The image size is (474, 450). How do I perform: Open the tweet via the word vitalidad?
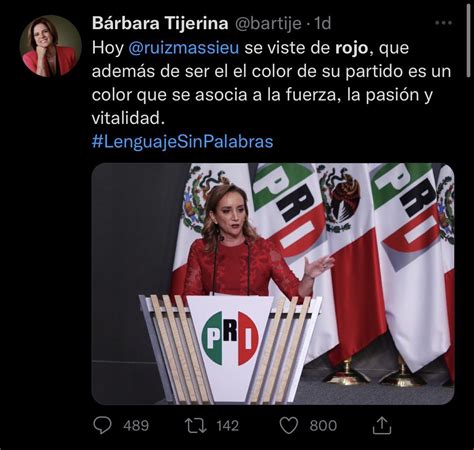pyautogui.click(x=128, y=118)
